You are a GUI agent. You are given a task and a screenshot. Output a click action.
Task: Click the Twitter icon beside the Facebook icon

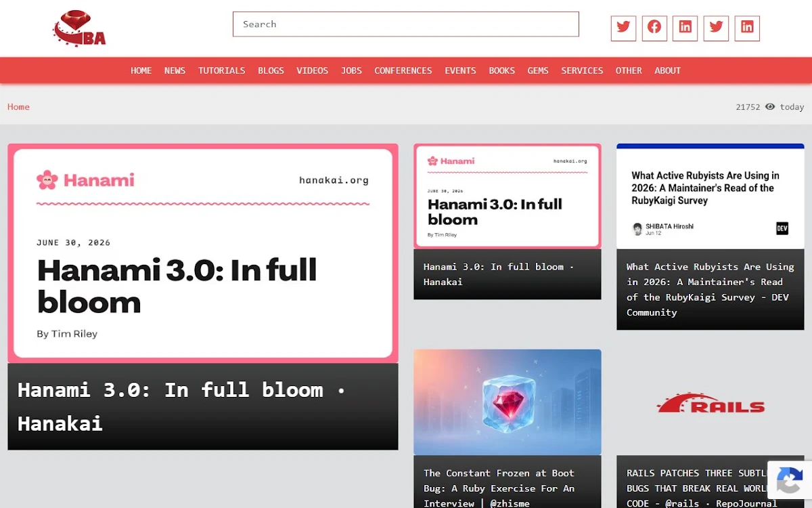(623, 28)
